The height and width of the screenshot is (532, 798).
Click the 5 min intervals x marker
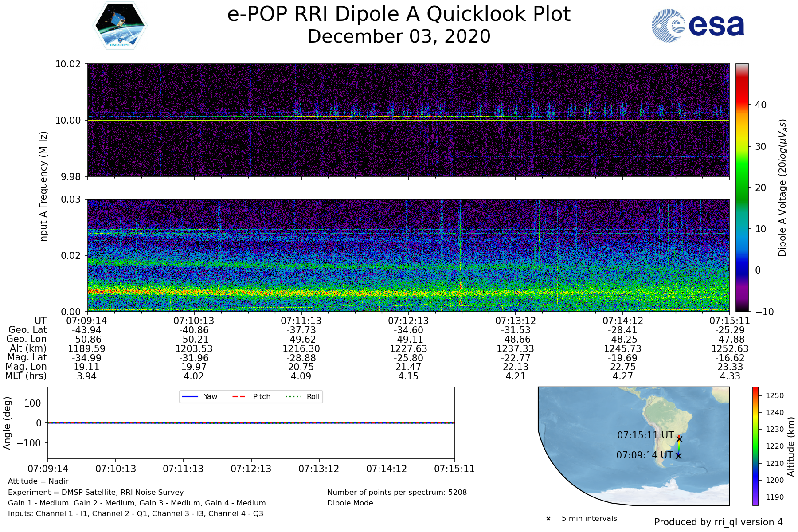pos(548,519)
